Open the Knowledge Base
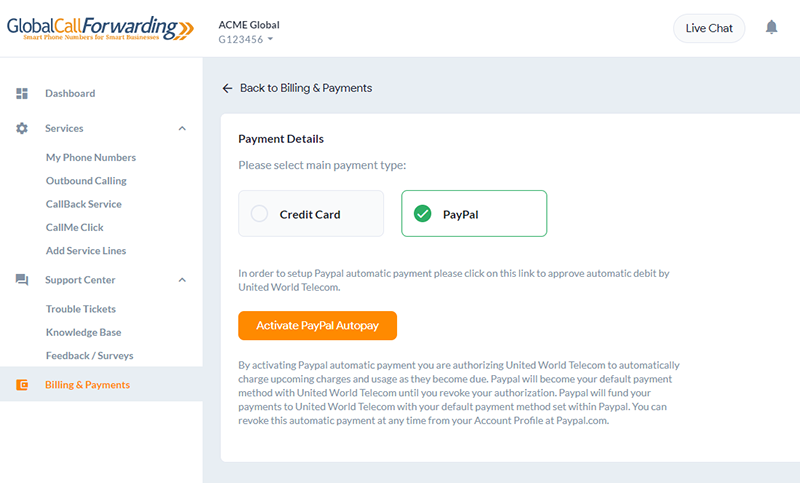The height and width of the screenshot is (483, 800). (84, 332)
